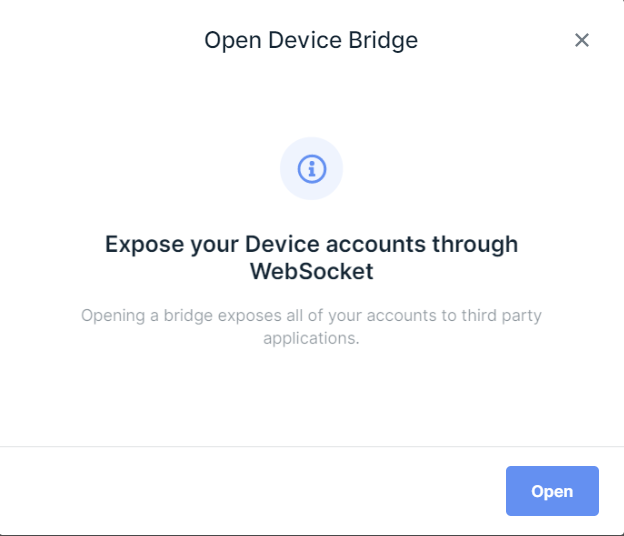Image resolution: width=624 pixels, height=536 pixels.
Task: Click the word "WebSocket" in heading
Action: coord(311,271)
